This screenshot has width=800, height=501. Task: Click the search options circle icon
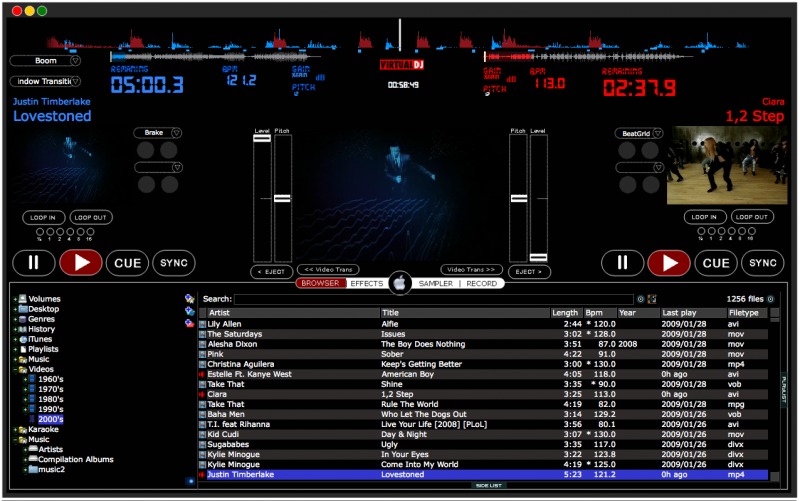pos(641,299)
